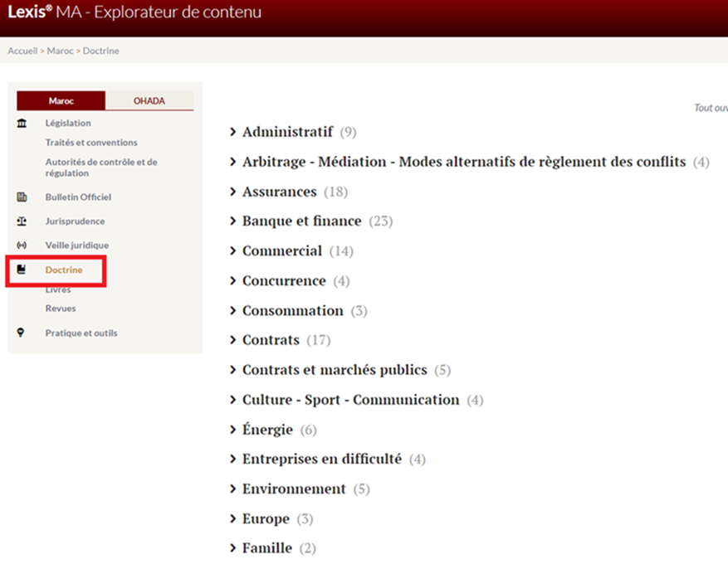Expand the Entreprises en difficulté chevron

[233, 459]
